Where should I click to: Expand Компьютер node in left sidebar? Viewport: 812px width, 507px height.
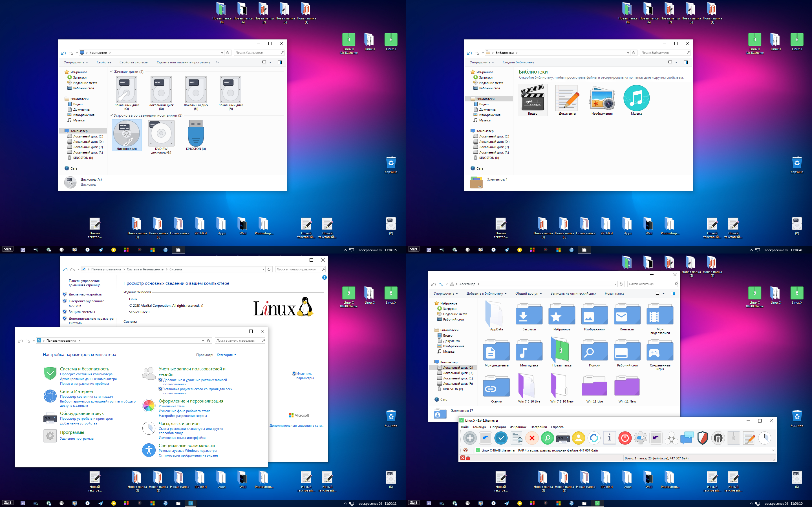coord(63,130)
